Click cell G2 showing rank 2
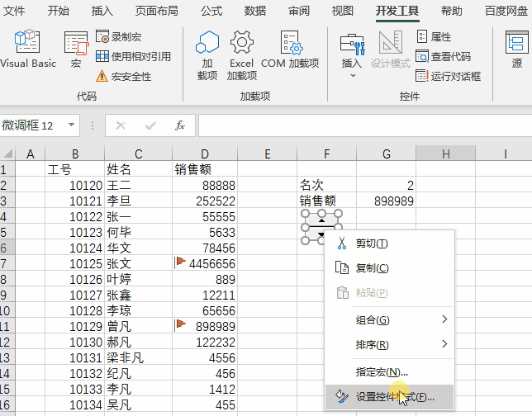Image resolution: width=532 pixels, height=416 pixels. coord(386,186)
